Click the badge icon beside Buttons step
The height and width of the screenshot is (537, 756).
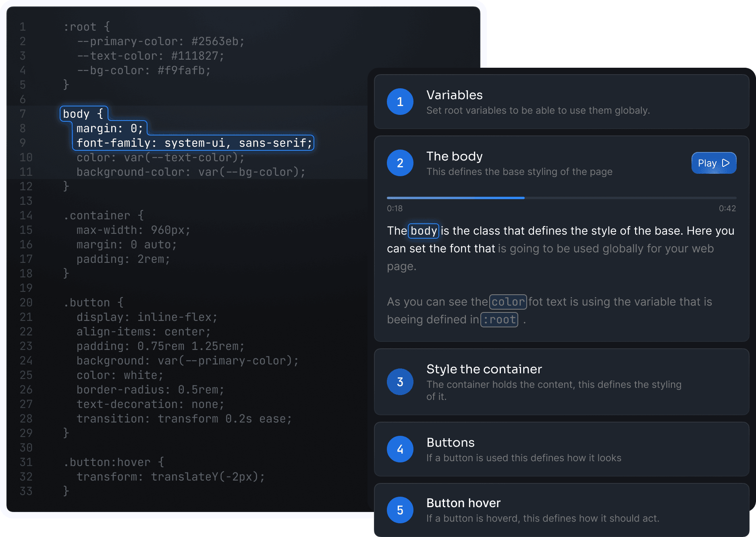[400, 449]
